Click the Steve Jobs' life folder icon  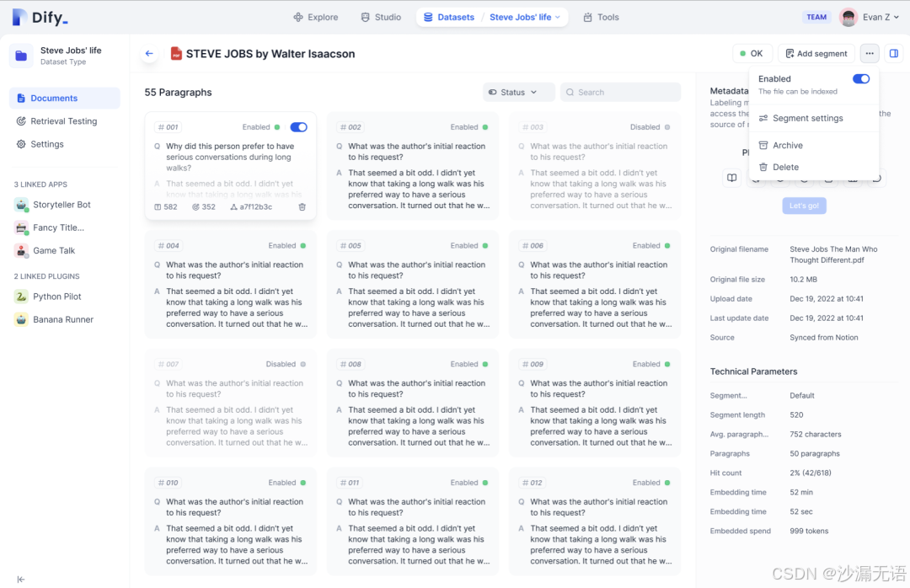pos(21,56)
